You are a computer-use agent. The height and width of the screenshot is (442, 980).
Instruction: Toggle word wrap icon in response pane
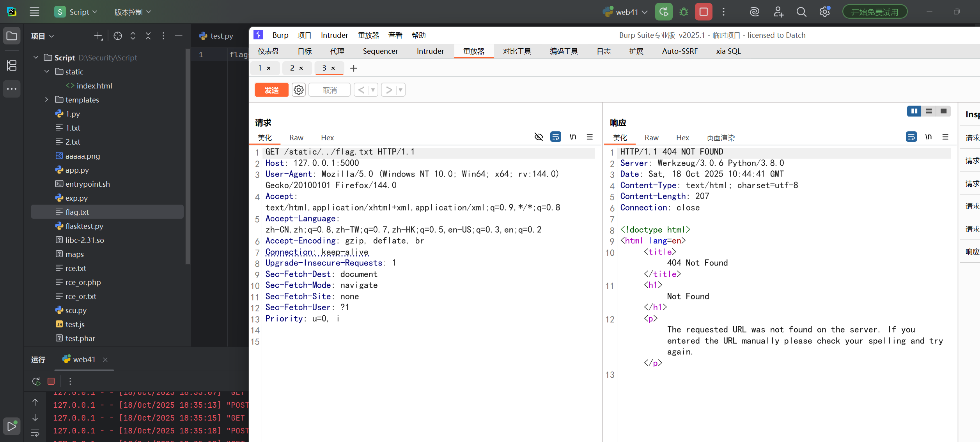911,137
